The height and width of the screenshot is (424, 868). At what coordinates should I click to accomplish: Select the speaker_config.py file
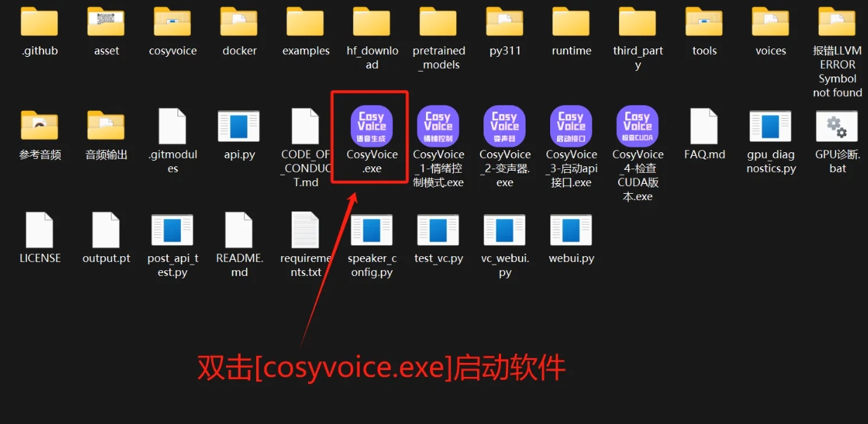point(371,232)
